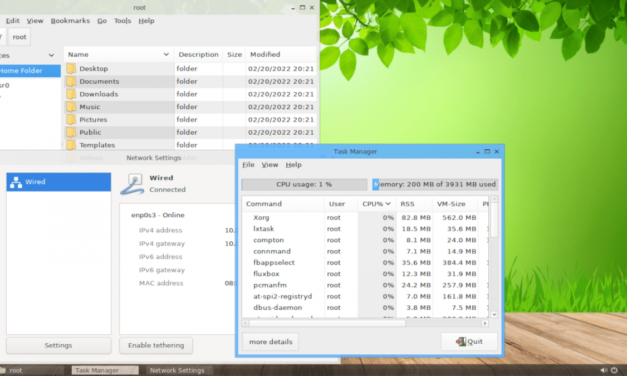The image size is (627, 376).
Task: Open the Bookmarks menu in file manager
Action: [x=70, y=21]
